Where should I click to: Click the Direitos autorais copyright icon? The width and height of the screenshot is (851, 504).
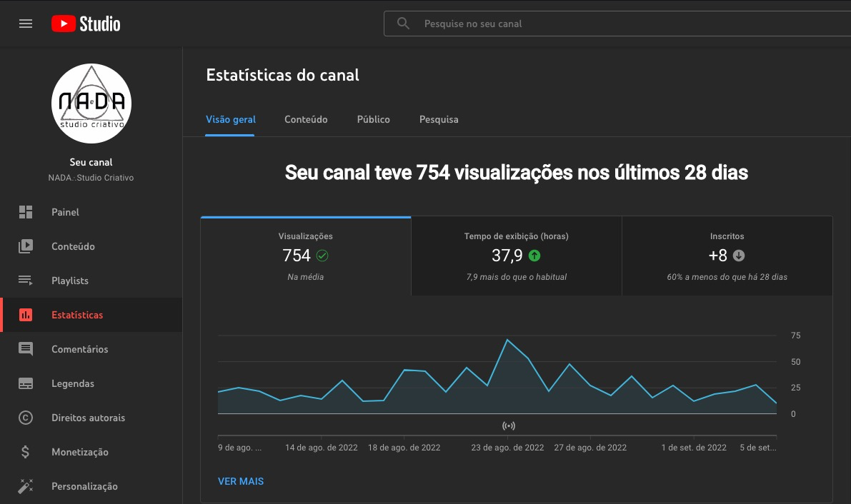[x=26, y=418]
